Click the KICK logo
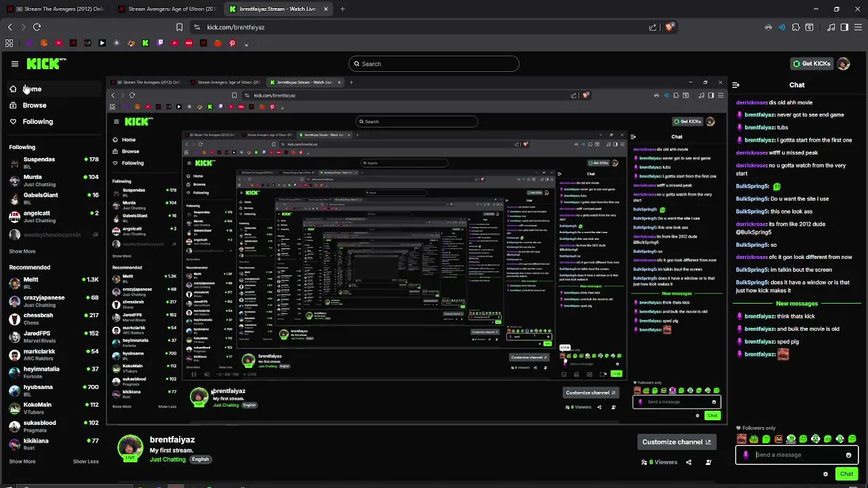 pyautogui.click(x=46, y=64)
